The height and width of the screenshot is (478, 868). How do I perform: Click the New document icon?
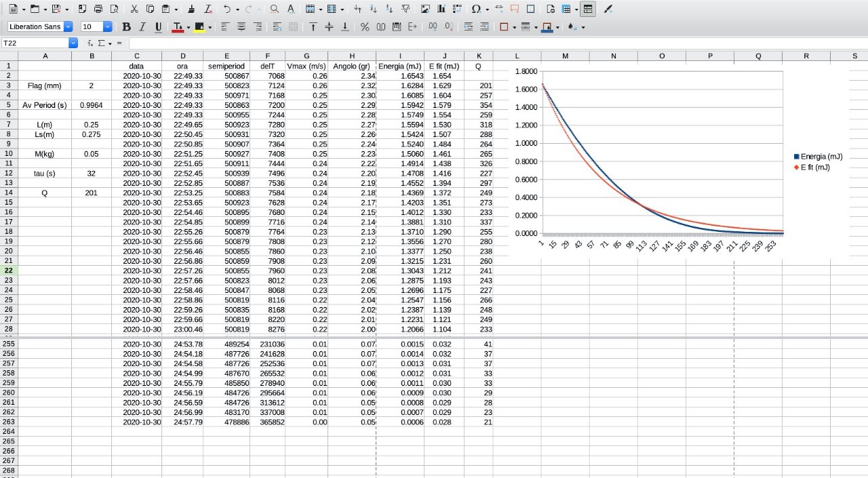(13, 9)
